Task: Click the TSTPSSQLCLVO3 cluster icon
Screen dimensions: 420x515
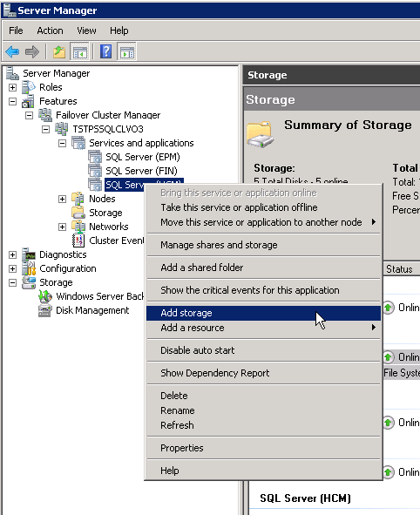Action: pyautogui.click(x=61, y=129)
